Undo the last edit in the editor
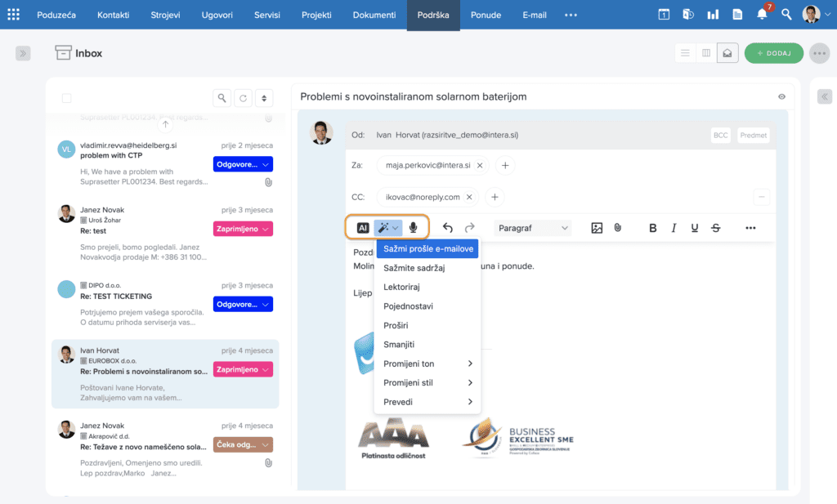 tap(448, 228)
